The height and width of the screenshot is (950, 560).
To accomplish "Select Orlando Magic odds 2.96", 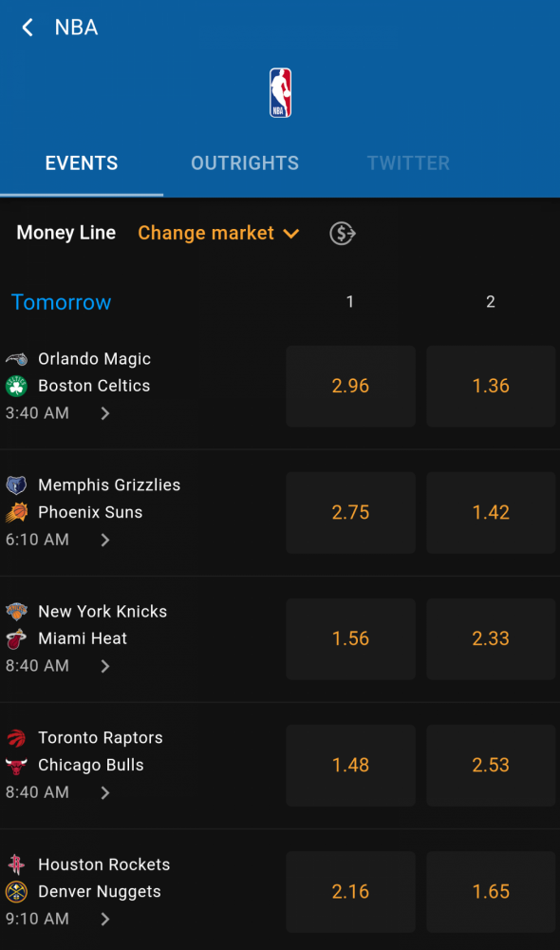I will [350, 386].
